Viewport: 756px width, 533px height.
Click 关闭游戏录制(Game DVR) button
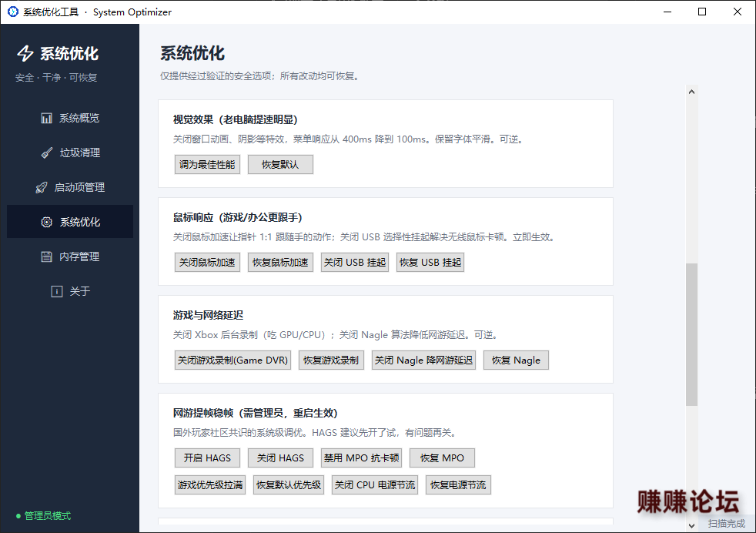pyautogui.click(x=232, y=360)
